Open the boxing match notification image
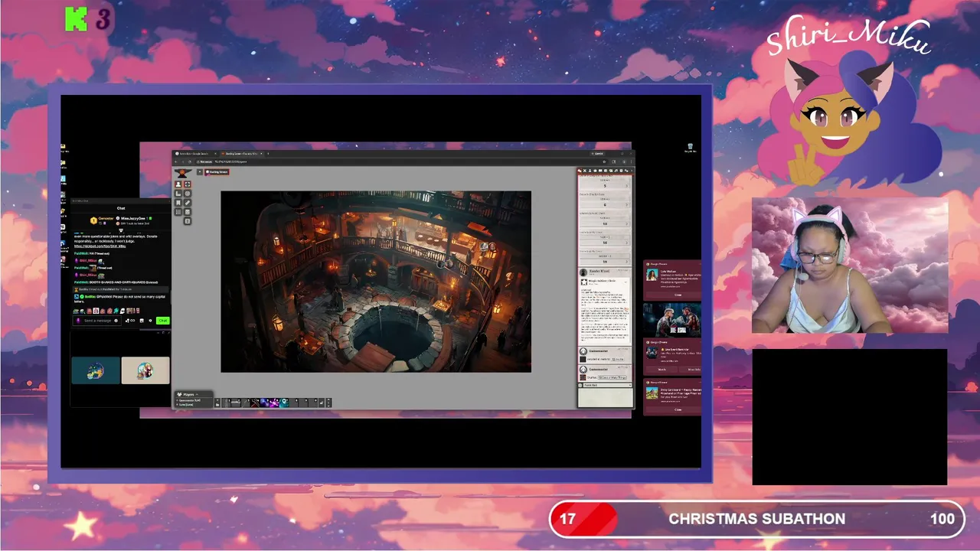Image resolution: width=980 pixels, height=551 pixels. coord(671,320)
